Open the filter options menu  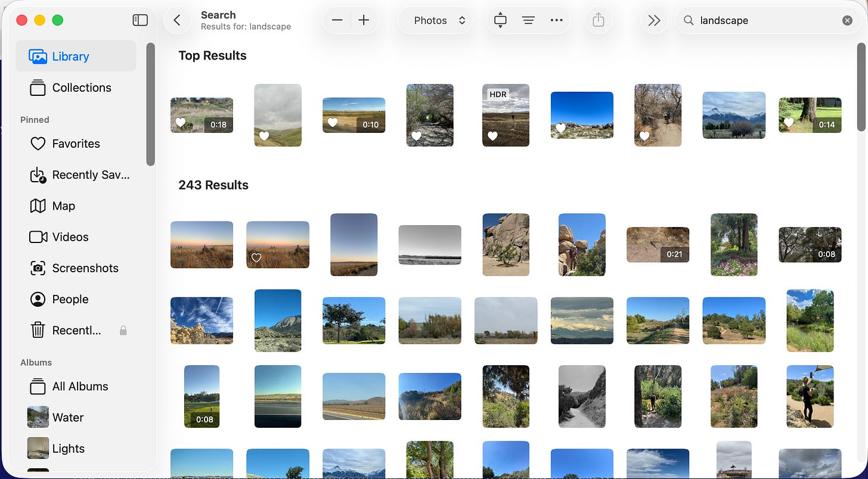click(528, 20)
